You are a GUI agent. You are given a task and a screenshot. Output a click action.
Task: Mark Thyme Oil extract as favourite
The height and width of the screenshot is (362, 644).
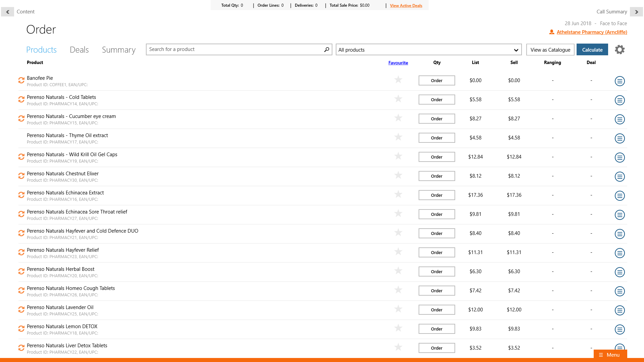[398, 137]
